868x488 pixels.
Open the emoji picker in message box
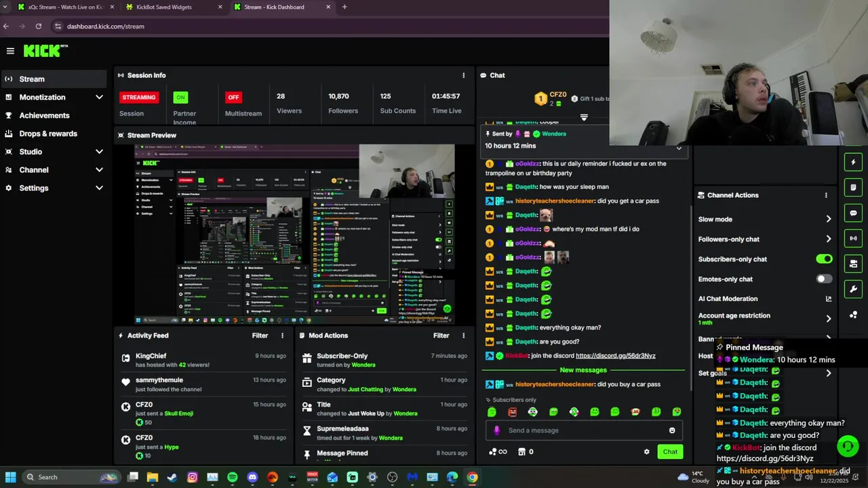pos(672,430)
